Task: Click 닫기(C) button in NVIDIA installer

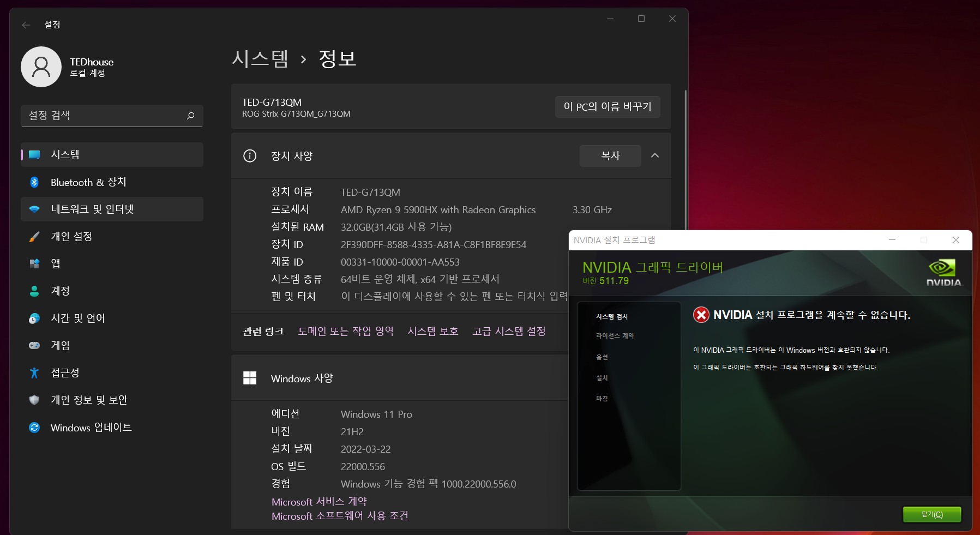Action: point(932,514)
